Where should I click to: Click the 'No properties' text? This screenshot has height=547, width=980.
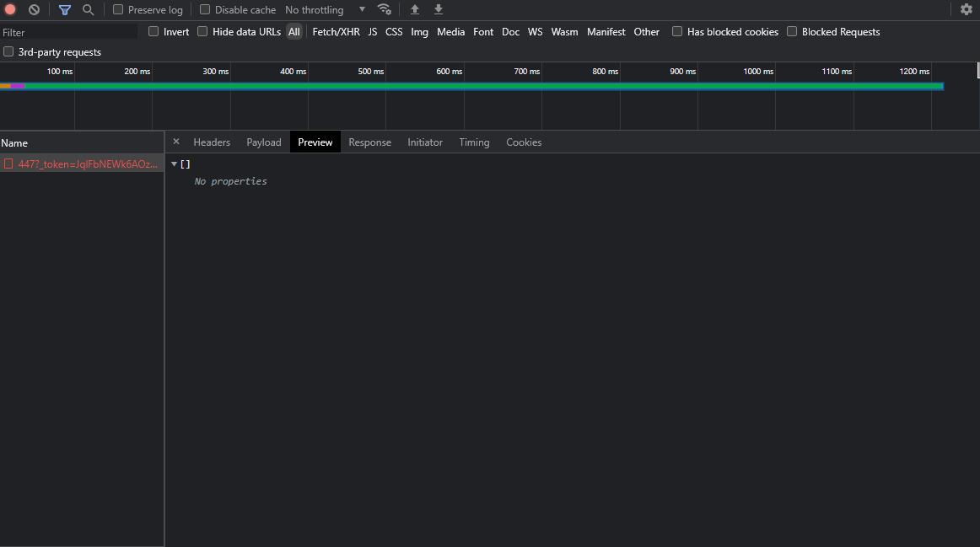tap(230, 181)
